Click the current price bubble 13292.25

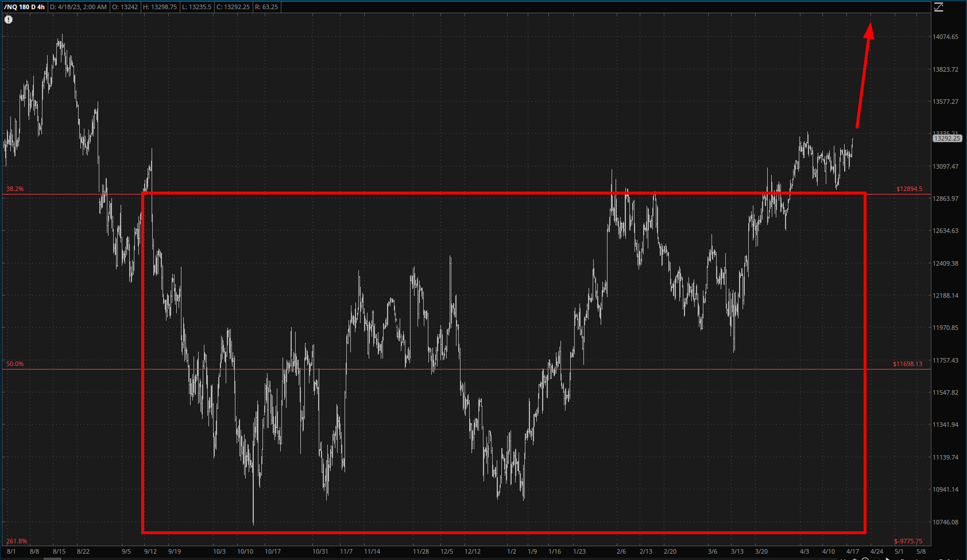(x=946, y=138)
